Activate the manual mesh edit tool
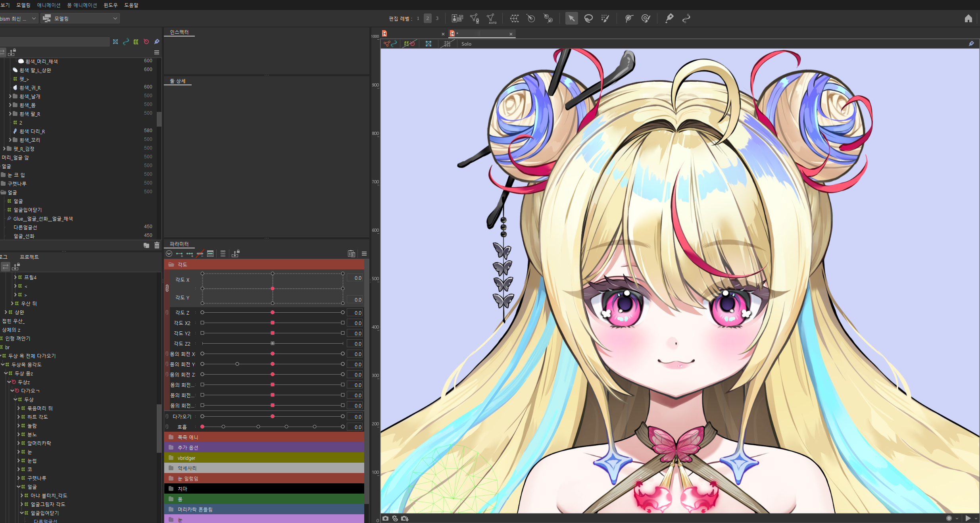The image size is (980, 523). [475, 18]
